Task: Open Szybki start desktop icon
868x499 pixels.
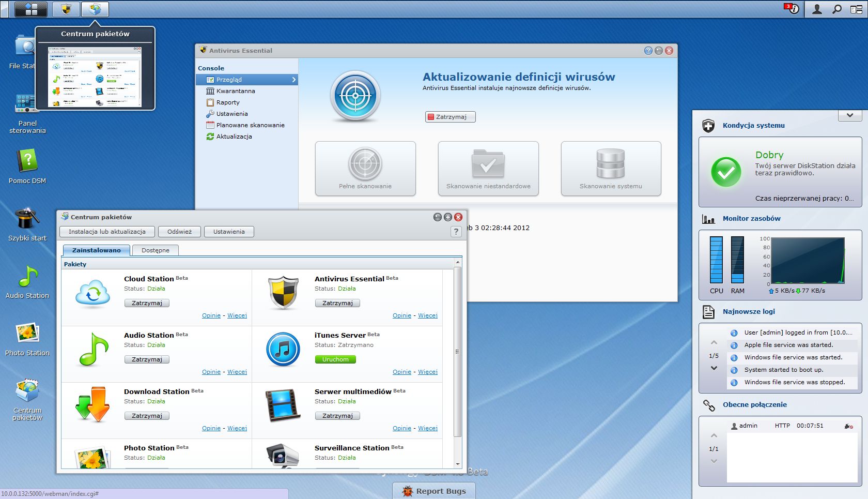Action: tap(27, 224)
